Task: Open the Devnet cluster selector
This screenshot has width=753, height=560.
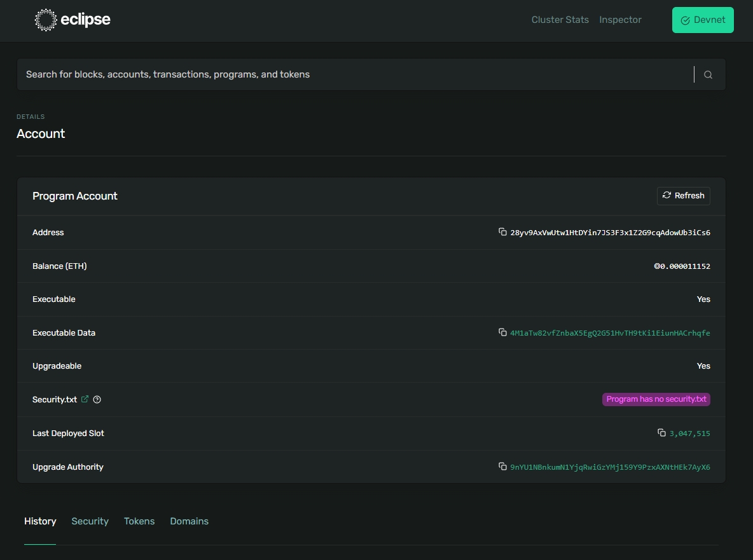Action: click(x=703, y=20)
